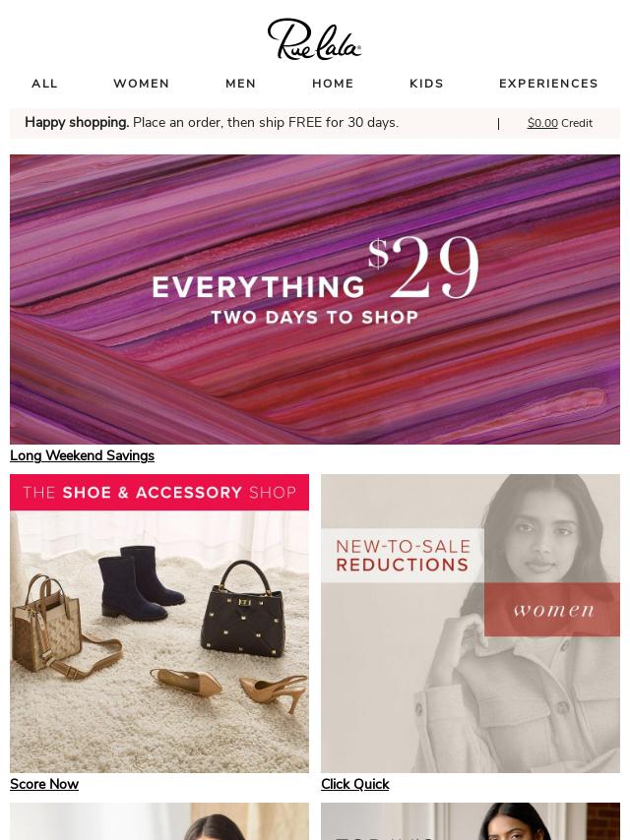Open the partially visible bottom-left promo image
The width and height of the screenshot is (630, 840).
[x=159, y=821]
